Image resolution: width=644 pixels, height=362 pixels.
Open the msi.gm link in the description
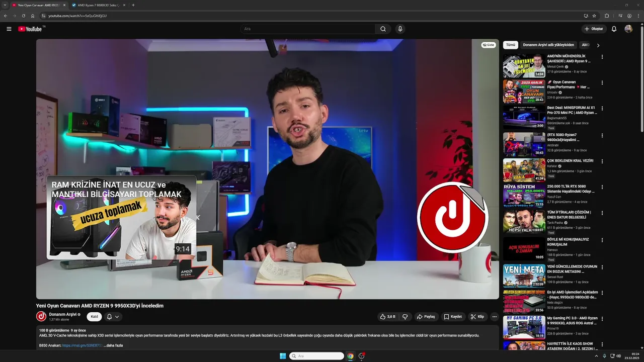tap(82, 345)
